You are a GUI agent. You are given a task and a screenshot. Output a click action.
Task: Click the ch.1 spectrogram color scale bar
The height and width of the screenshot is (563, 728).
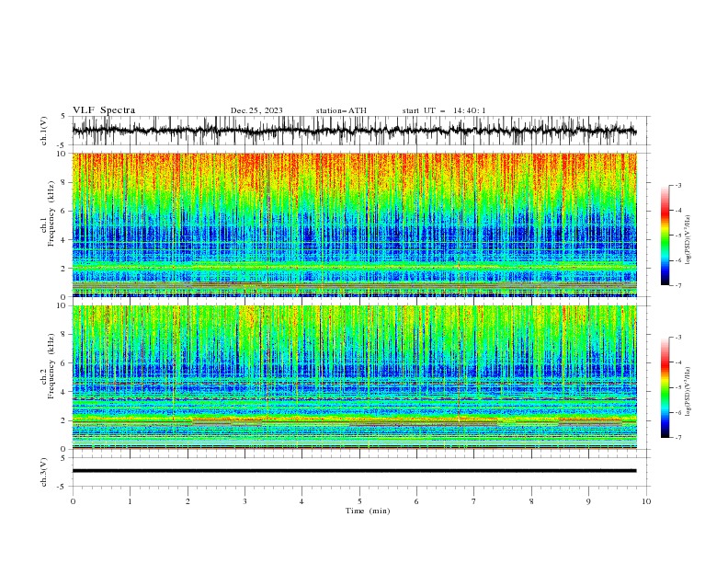(665, 236)
